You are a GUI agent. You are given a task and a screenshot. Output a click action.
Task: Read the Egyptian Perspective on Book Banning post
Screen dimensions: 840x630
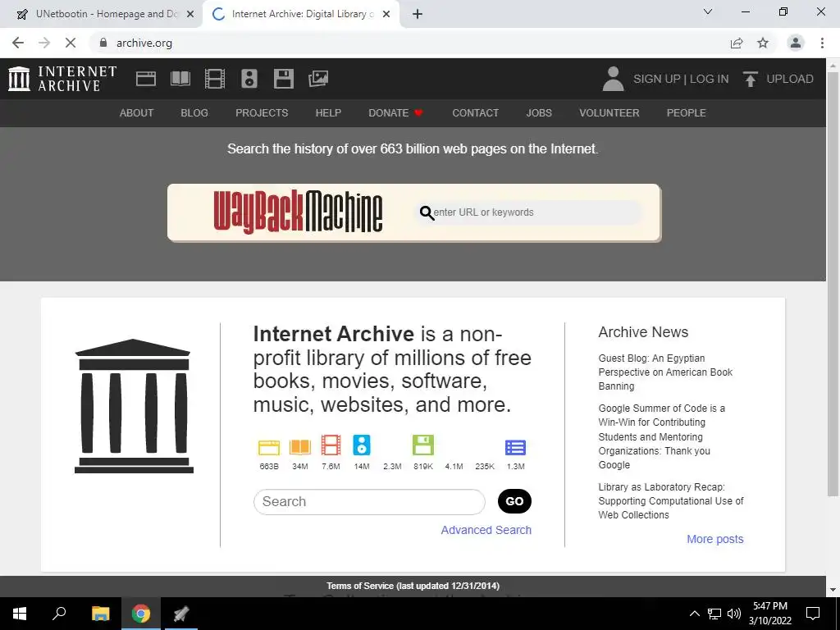[x=665, y=372]
